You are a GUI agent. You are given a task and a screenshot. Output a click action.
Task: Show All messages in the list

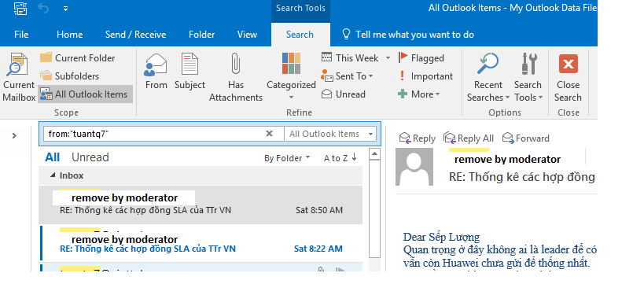pos(52,157)
